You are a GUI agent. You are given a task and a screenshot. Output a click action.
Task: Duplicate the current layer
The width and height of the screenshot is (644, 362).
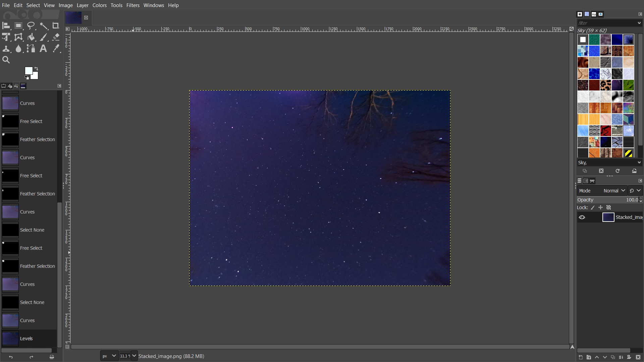click(613, 357)
